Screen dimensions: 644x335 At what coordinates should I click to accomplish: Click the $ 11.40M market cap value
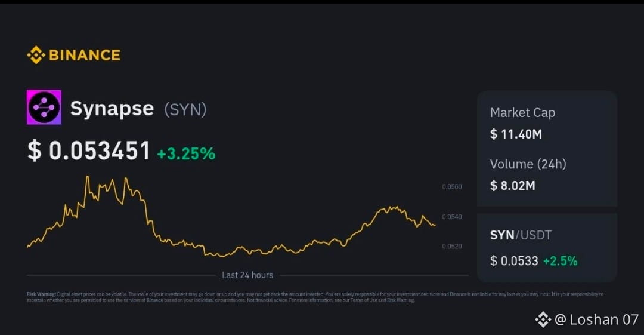(516, 134)
